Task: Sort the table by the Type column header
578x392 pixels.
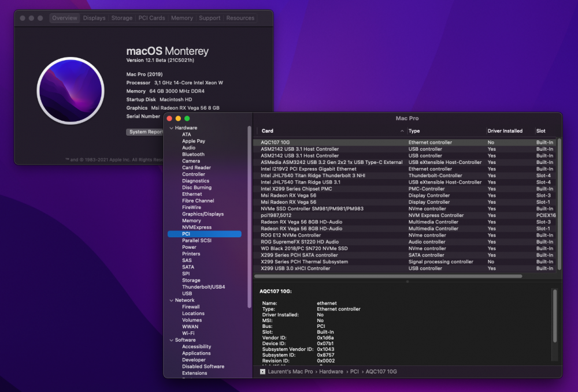Action: pyautogui.click(x=414, y=131)
